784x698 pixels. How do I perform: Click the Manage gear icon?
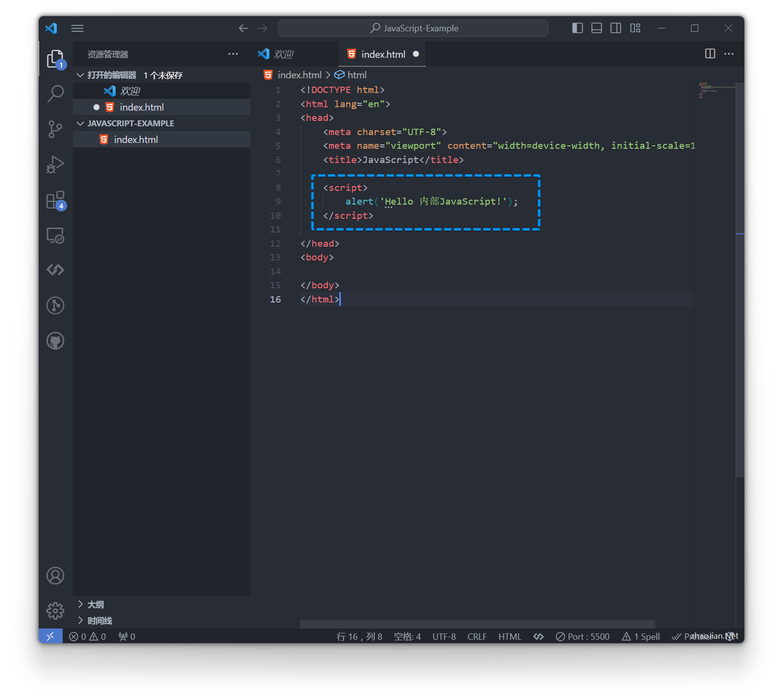(x=55, y=610)
